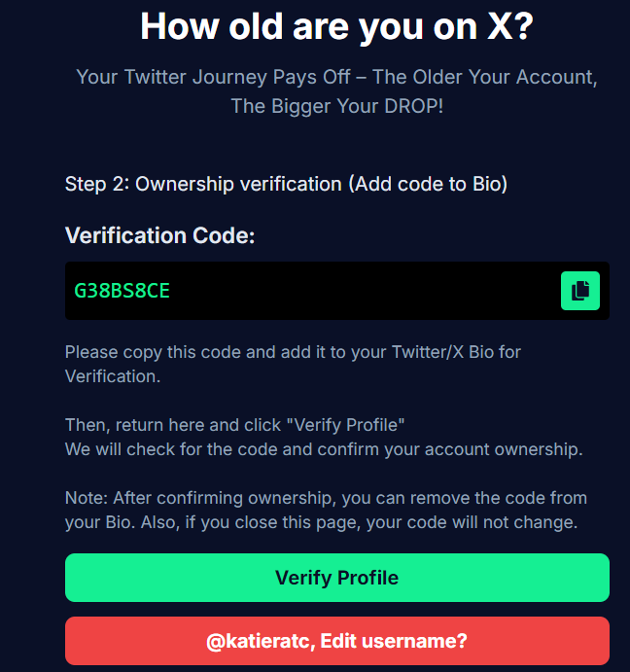Copy the verification code using the copy icon

tap(580, 291)
